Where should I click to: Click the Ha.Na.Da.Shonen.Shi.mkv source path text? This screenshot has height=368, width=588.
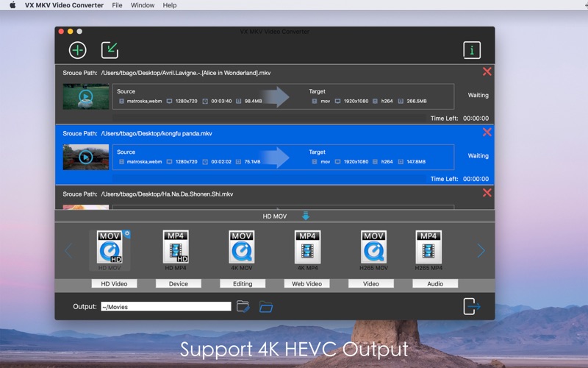click(x=167, y=194)
